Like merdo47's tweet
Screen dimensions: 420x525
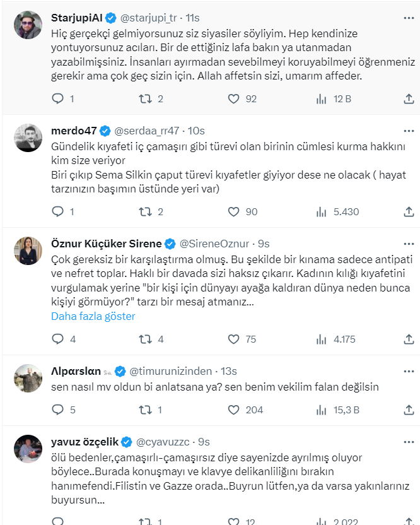pyautogui.click(x=234, y=211)
